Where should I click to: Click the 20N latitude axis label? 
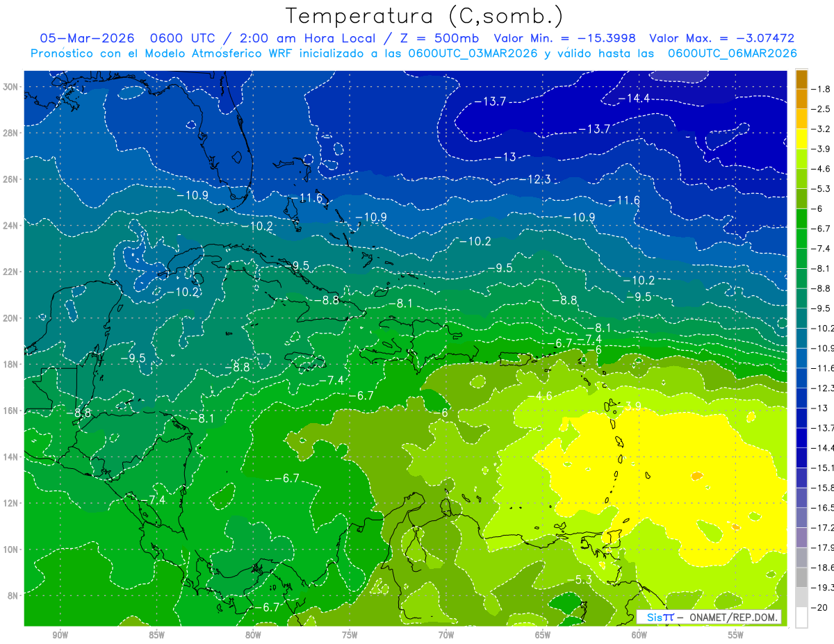[x=12, y=318]
